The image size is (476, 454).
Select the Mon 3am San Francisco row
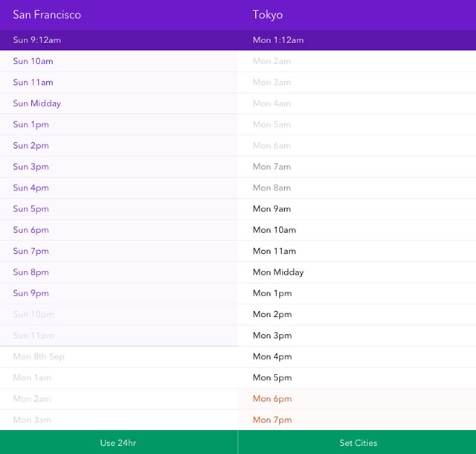tap(119, 420)
